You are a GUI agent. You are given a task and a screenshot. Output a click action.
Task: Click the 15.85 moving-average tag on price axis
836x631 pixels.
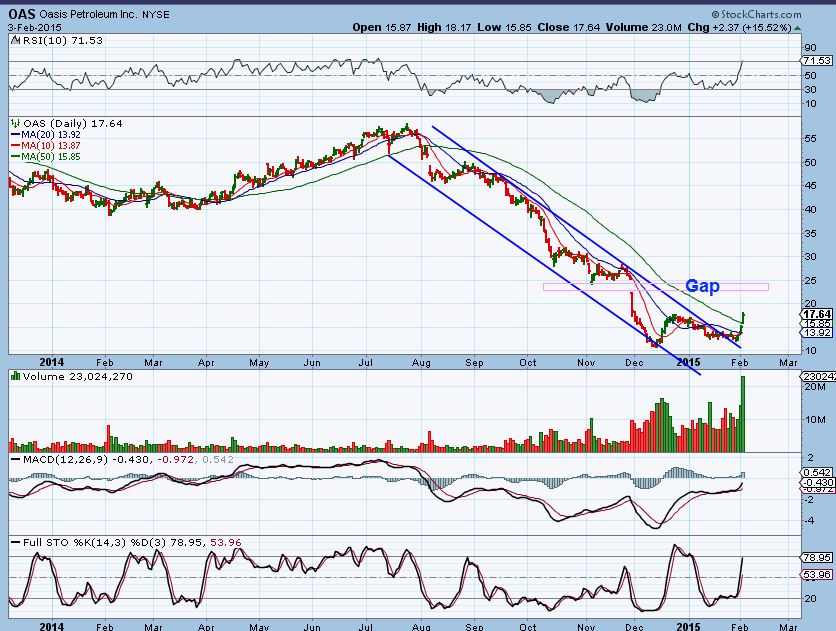(x=817, y=323)
